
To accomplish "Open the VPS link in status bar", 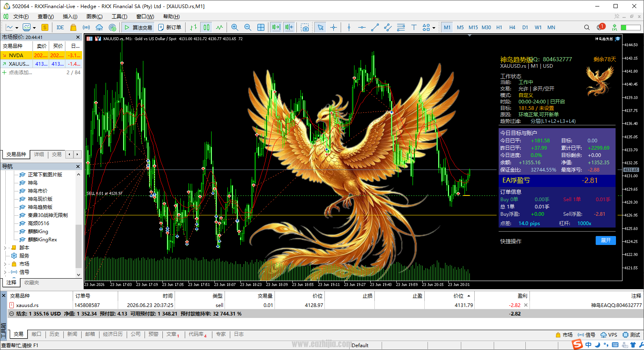I will coord(609,335).
